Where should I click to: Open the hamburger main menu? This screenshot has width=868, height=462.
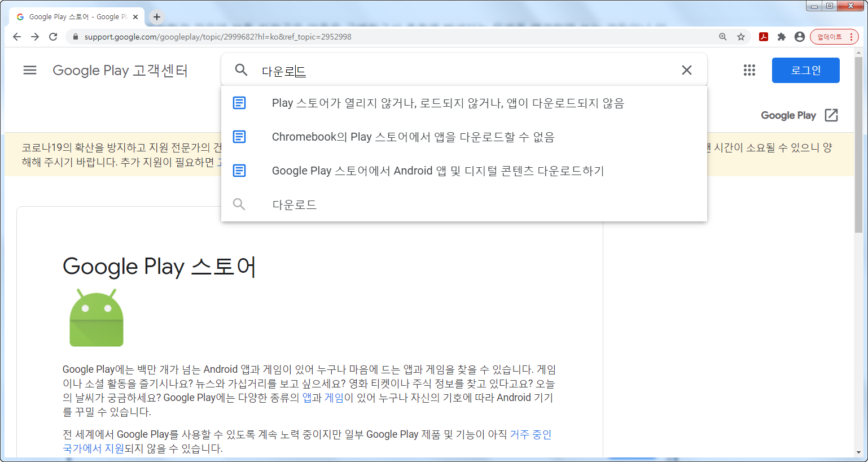(x=30, y=70)
